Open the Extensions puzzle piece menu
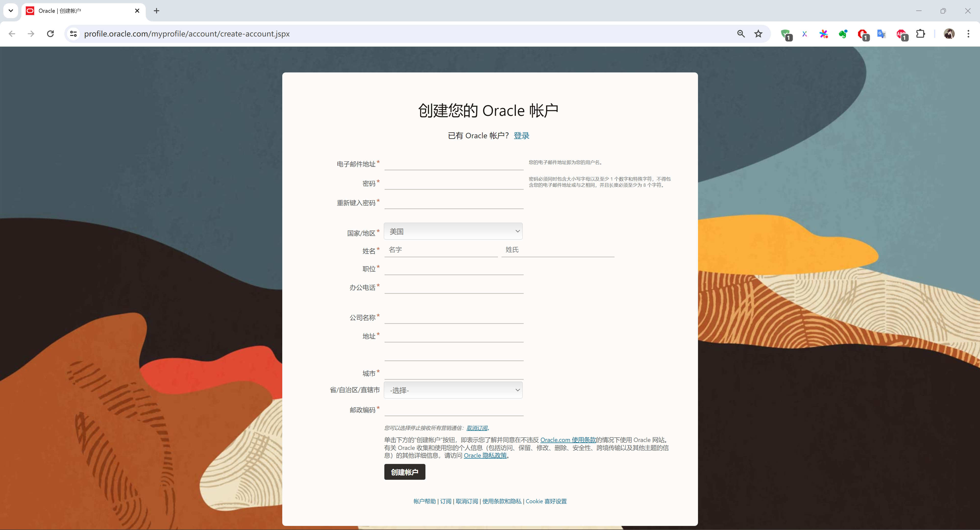 (x=920, y=34)
